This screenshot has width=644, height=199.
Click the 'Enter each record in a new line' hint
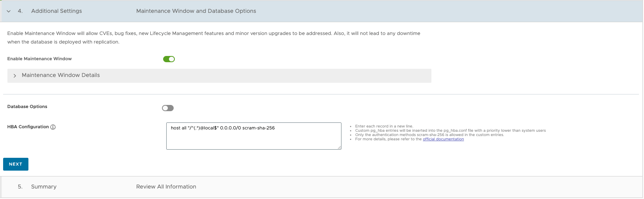point(384,126)
